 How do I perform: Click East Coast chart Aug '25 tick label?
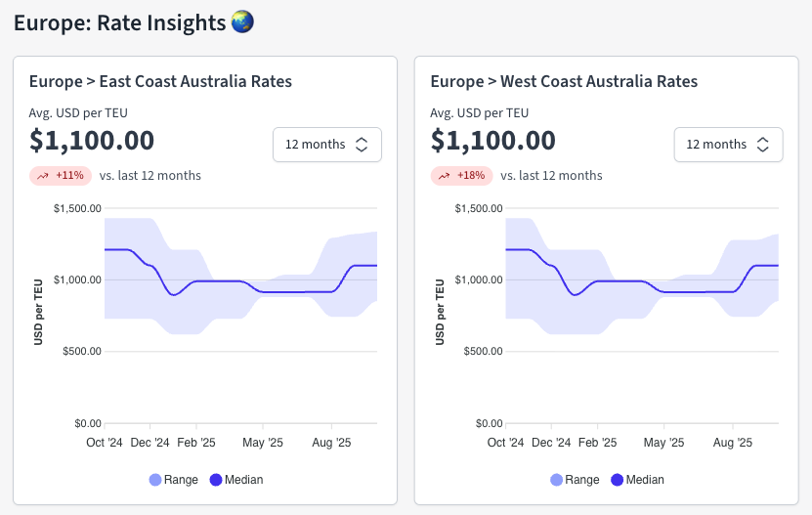[x=331, y=443]
